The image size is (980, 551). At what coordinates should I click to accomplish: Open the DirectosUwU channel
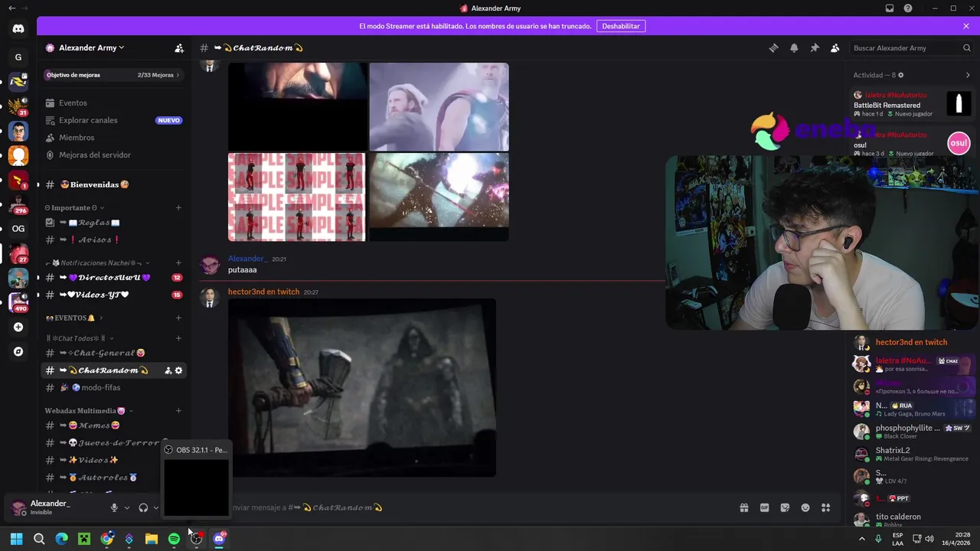pyautogui.click(x=113, y=278)
